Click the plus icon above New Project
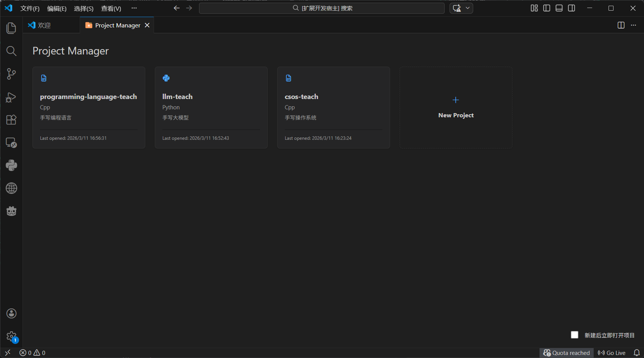The width and height of the screenshot is (644, 358). (x=456, y=100)
